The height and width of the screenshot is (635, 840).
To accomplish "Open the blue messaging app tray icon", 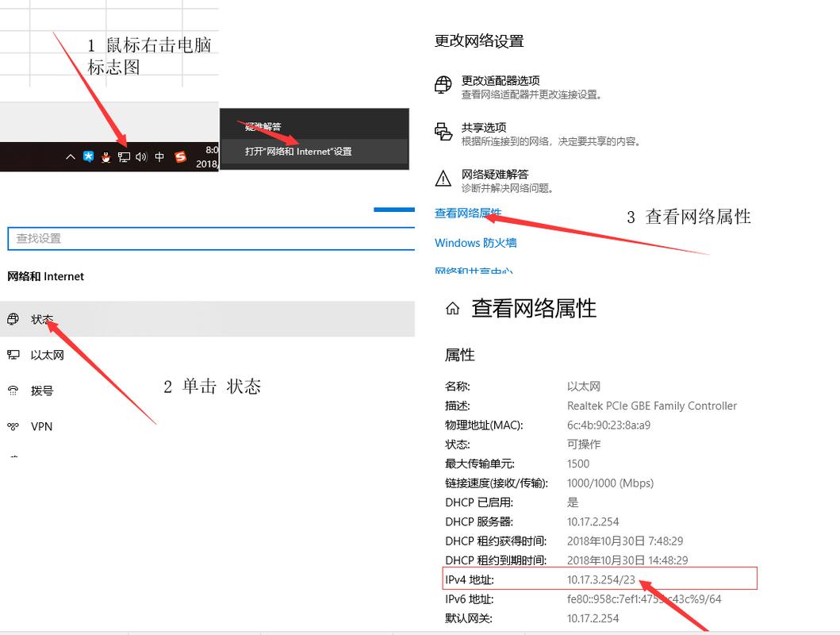I will [87, 156].
